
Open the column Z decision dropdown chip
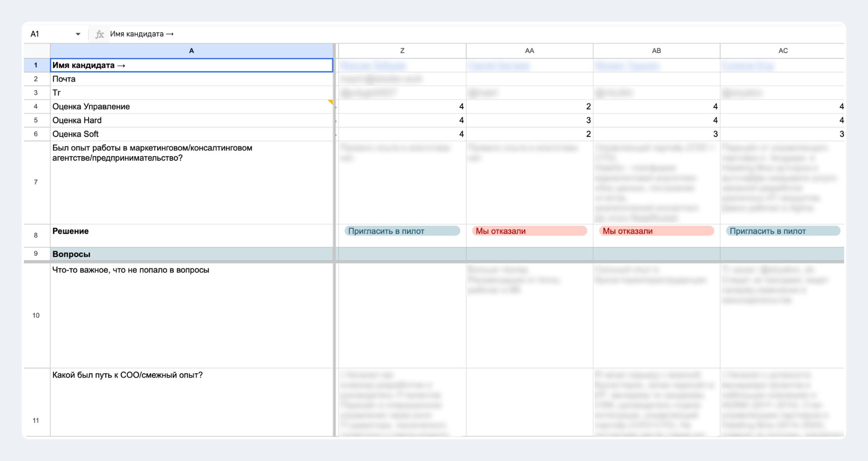[x=402, y=231]
